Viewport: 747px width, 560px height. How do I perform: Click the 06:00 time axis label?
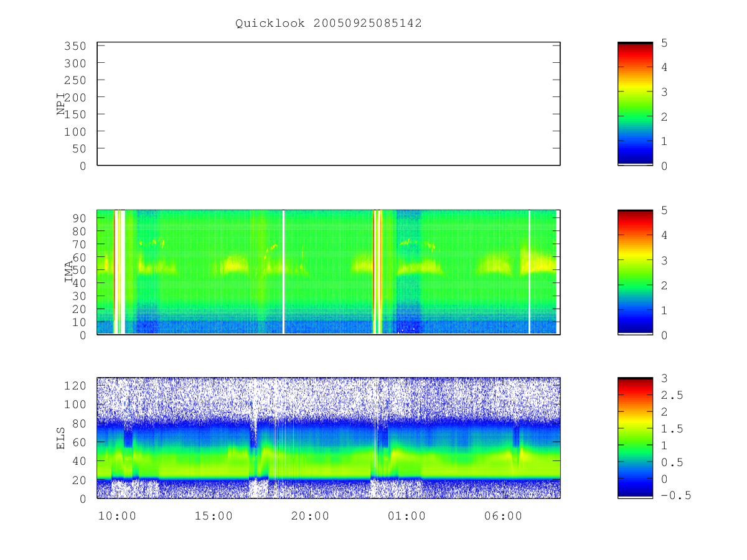pyautogui.click(x=503, y=516)
